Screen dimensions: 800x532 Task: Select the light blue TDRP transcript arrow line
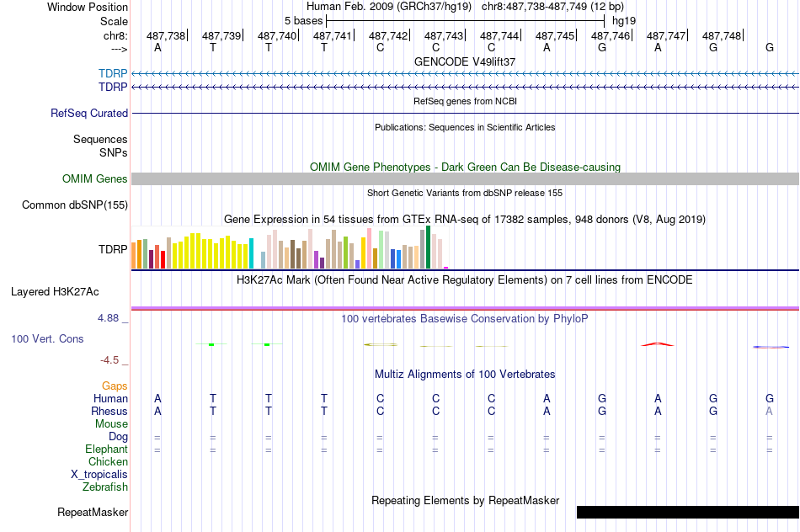(466, 74)
